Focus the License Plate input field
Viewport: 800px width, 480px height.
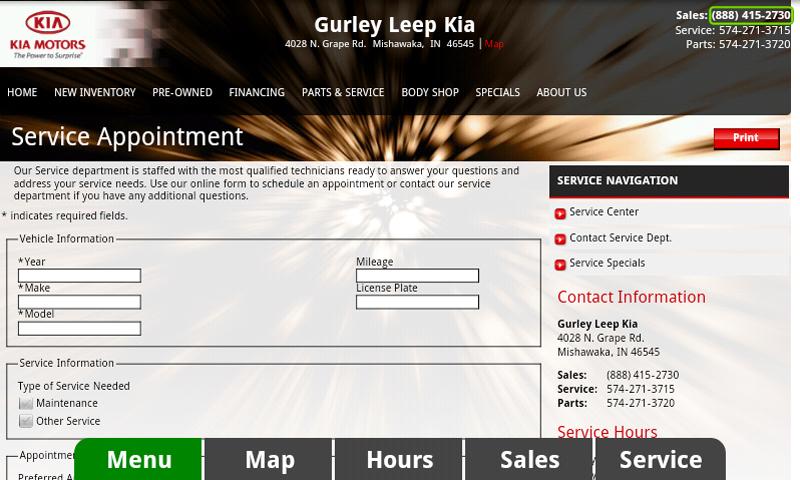pos(417,302)
